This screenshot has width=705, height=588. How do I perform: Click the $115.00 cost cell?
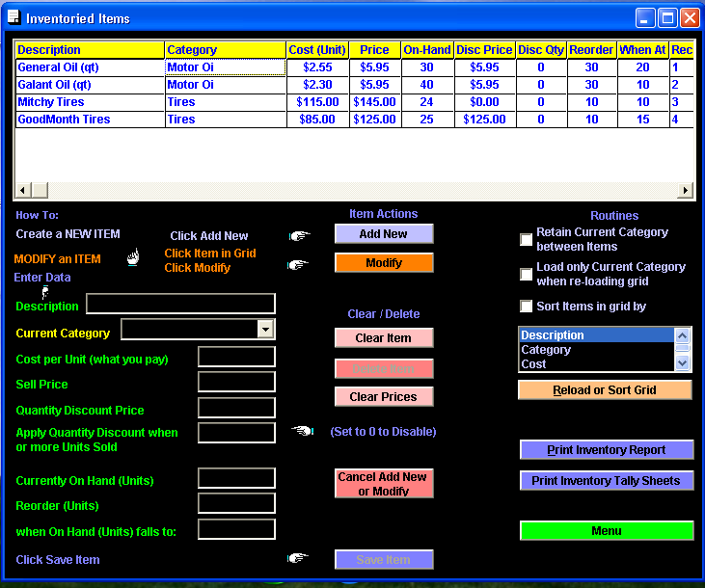317,102
